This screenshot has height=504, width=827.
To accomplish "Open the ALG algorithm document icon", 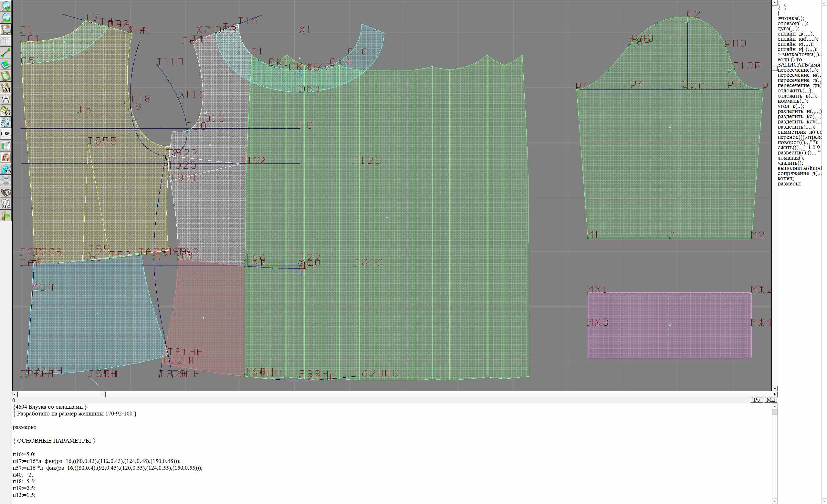I will 6,204.
